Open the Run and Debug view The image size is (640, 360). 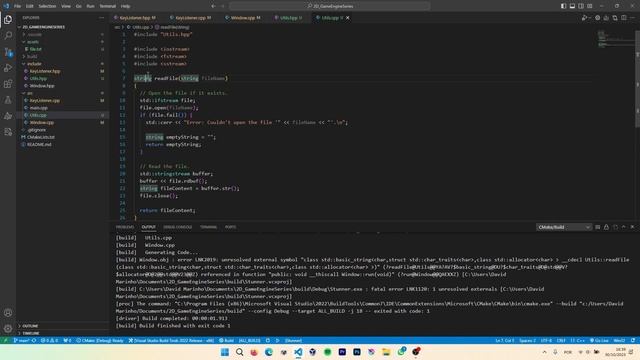[x=8, y=68]
